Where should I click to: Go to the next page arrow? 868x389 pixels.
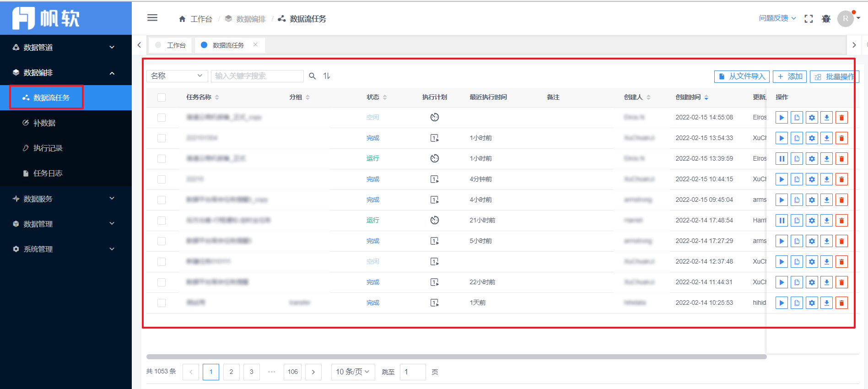[313, 372]
